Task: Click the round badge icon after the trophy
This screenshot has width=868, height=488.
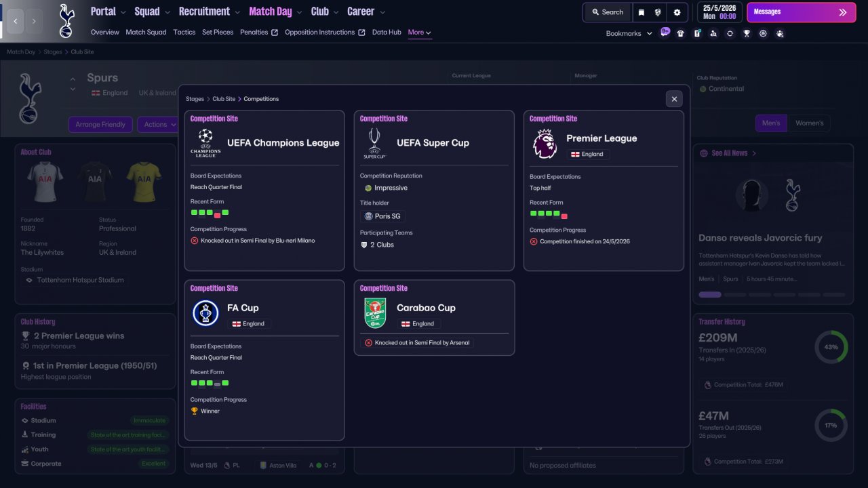Action: click(763, 33)
